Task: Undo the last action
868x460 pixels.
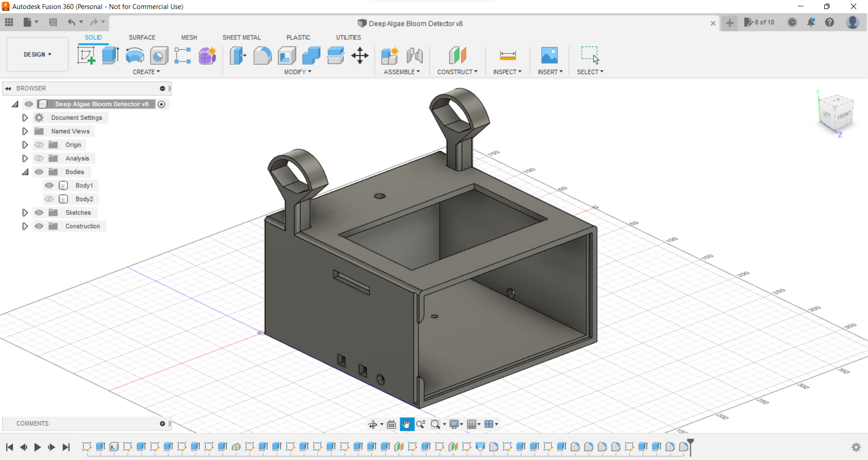Action: pyautogui.click(x=71, y=22)
